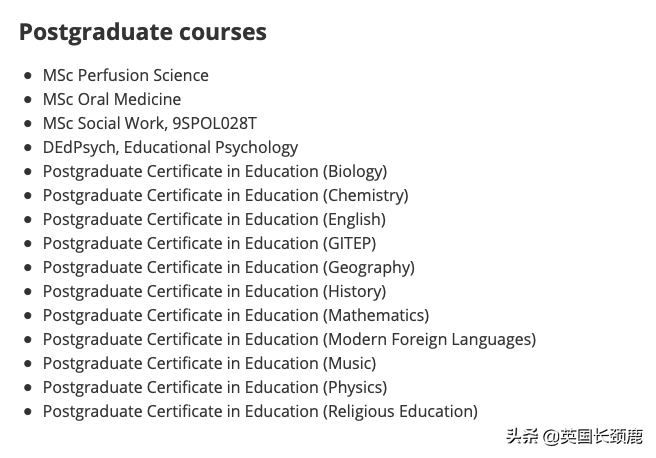656x458 pixels.
Task: Open Postgraduate Certificate in Education (Mathematics)
Action: [235, 315]
